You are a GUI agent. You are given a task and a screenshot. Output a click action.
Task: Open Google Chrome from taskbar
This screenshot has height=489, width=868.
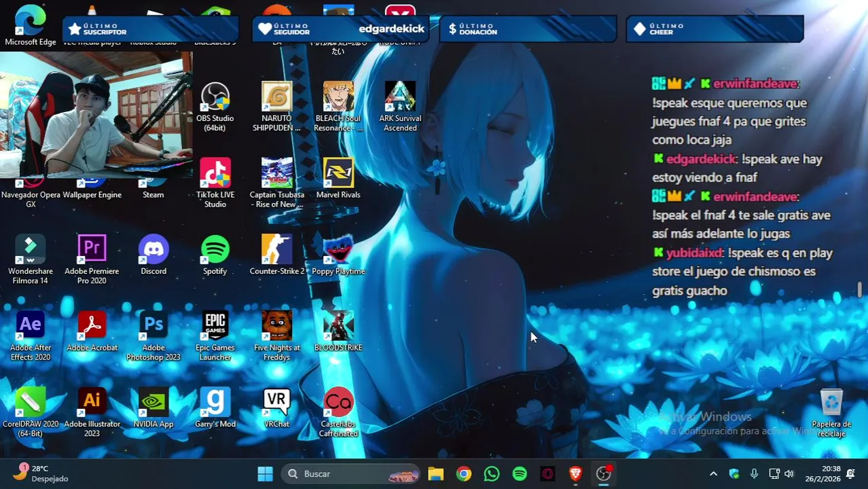coord(464,473)
